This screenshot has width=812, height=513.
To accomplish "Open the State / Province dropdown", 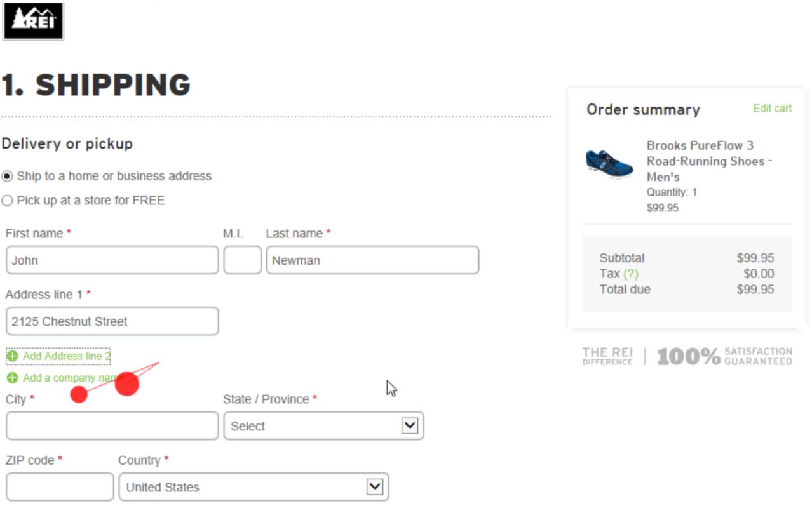I will (x=323, y=426).
